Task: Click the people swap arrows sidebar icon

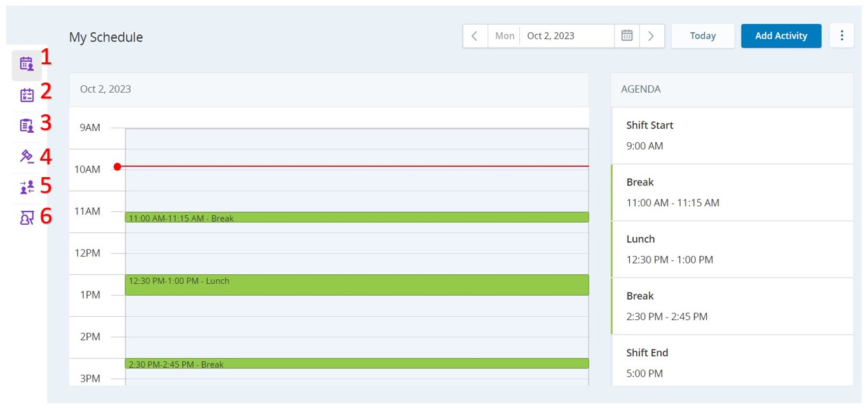Action: coord(27,187)
